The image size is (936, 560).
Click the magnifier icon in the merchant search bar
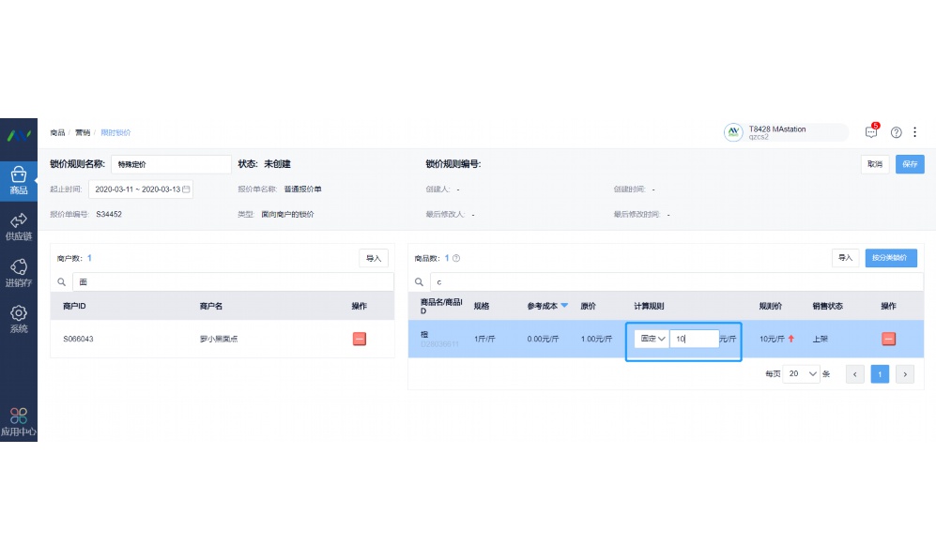pos(61,281)
